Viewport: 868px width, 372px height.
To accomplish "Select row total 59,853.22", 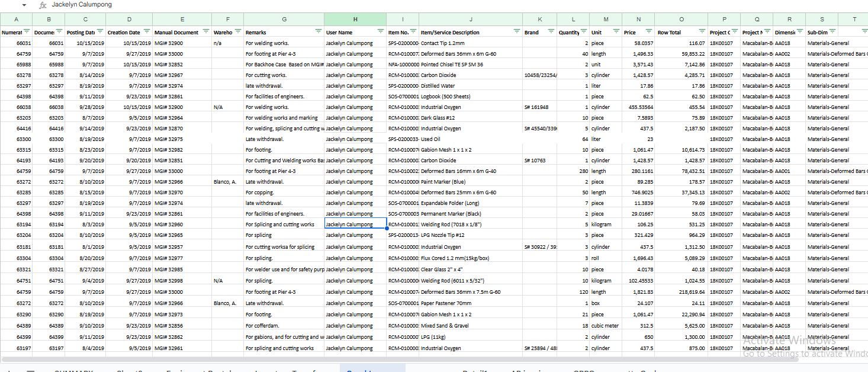I will (x=681, y=54).
